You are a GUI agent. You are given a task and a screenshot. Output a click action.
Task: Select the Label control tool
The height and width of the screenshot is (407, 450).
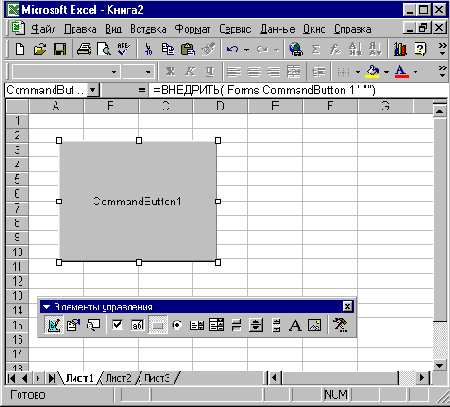(295, 325)
